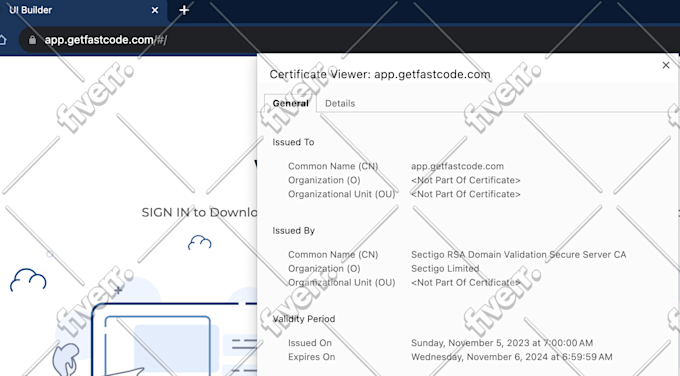Screen dimensions: 680x376
Task: Click the Issued To section heading
Action: pyautogui.click(x=293, y=142)
